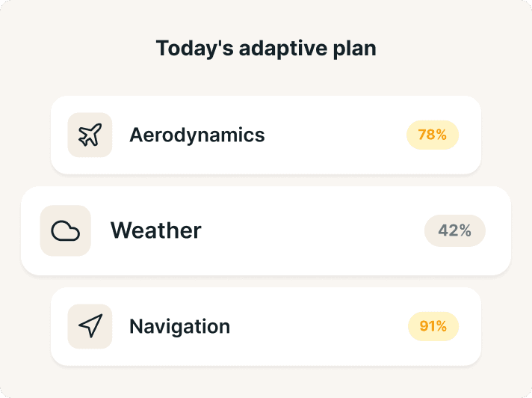Select the Weather topic label
532x398 pixels.
(156, 230)
